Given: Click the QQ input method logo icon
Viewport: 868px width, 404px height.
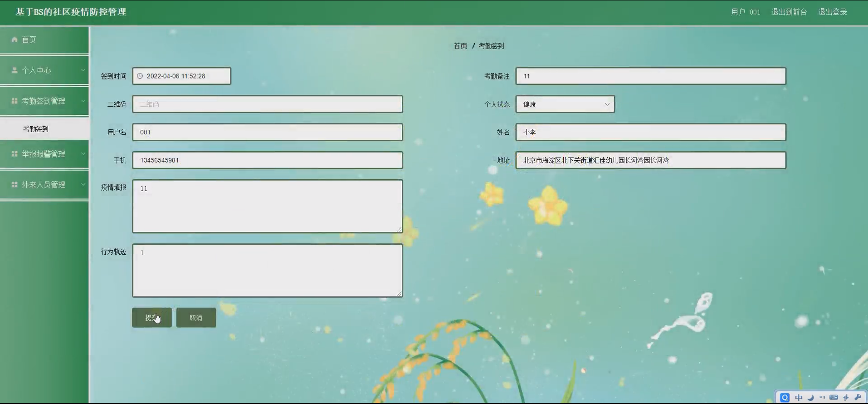Looking at the screenshot, I should (x=785, y=398).
